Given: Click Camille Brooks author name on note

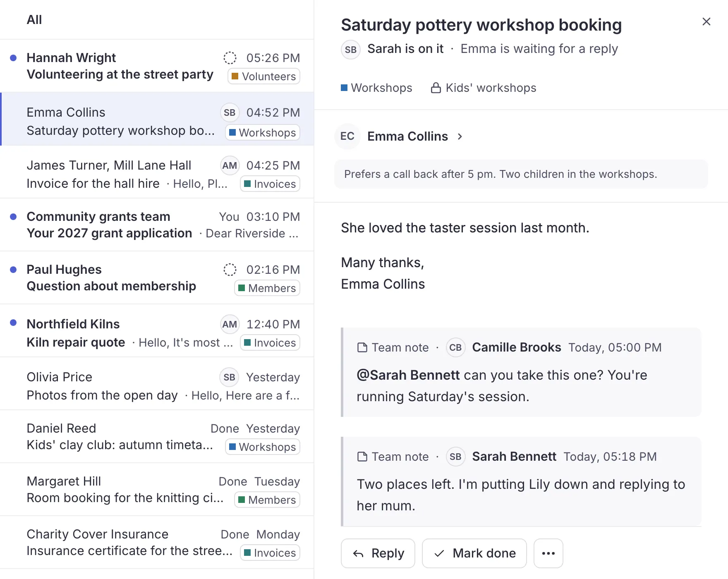Looking at the screenshot, I should coord(517,347).
